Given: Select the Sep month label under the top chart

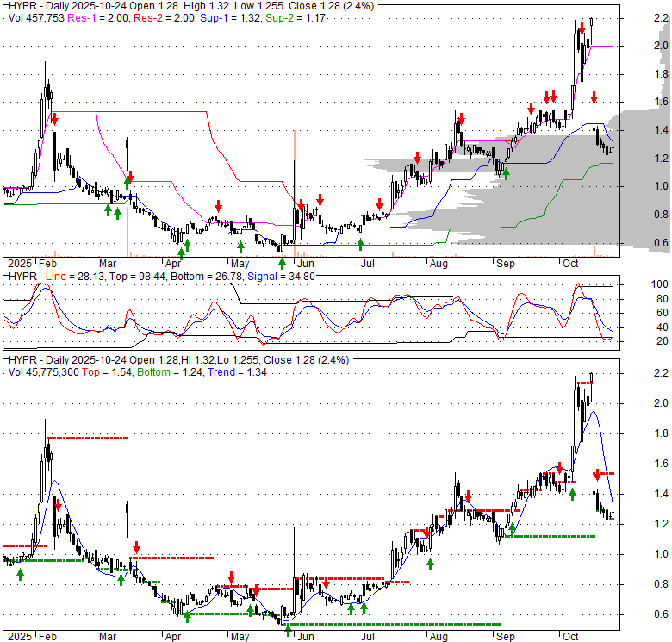Looking at the screenshot, I should click(505, 263).
